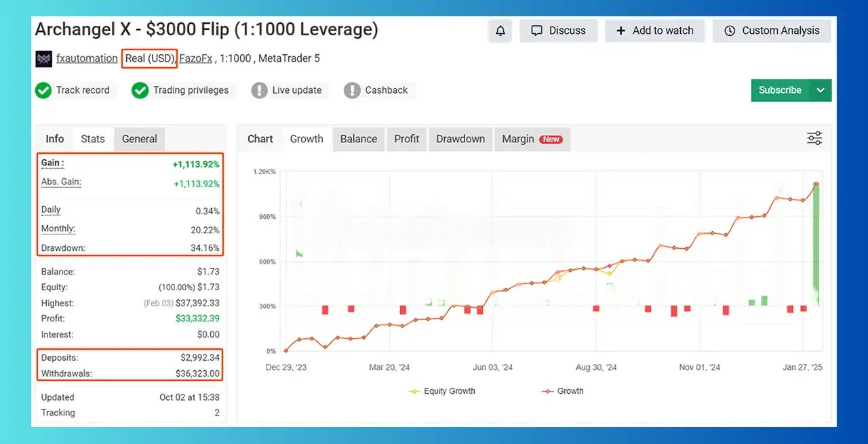Click the notification bell icon

click(500, 31)
